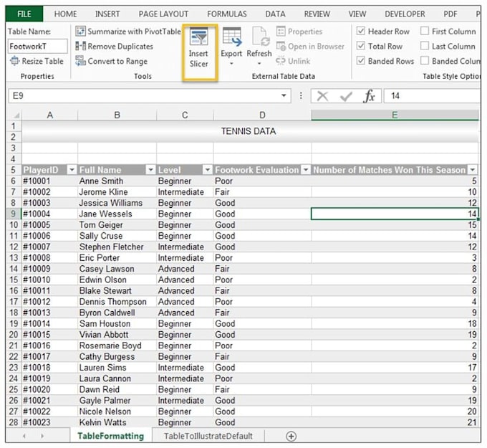Click the Remove Duplicates icon

tap(80, 47)
